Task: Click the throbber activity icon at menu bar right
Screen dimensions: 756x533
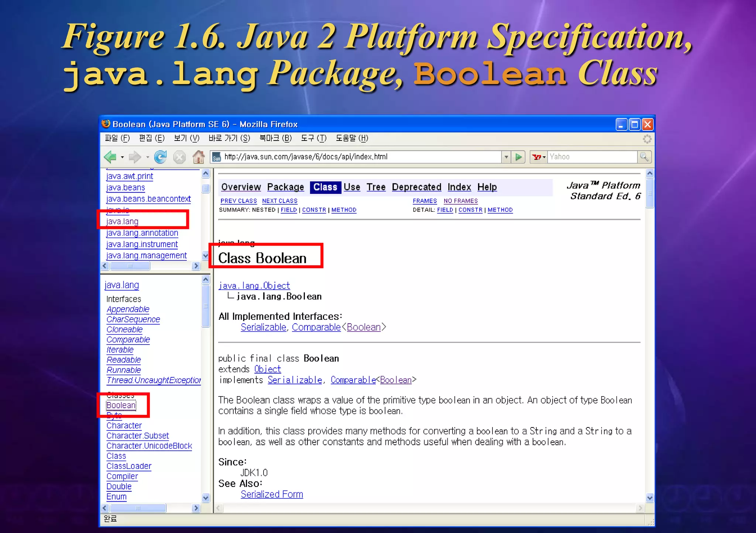Action: coord(647,139)
